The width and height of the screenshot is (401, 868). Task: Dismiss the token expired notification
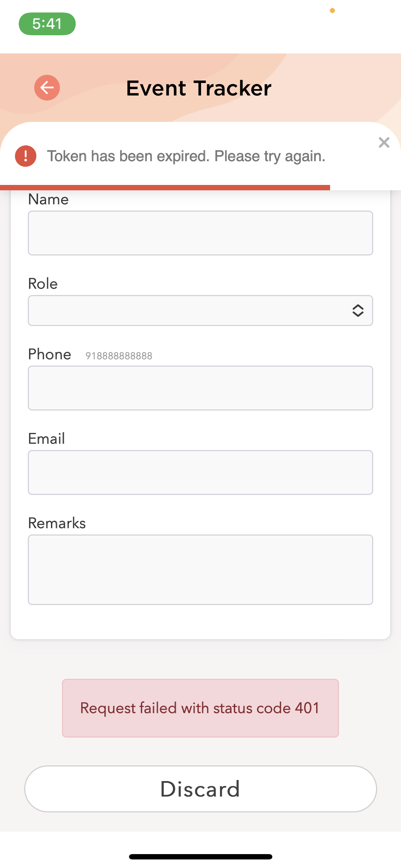coord(384,143)
